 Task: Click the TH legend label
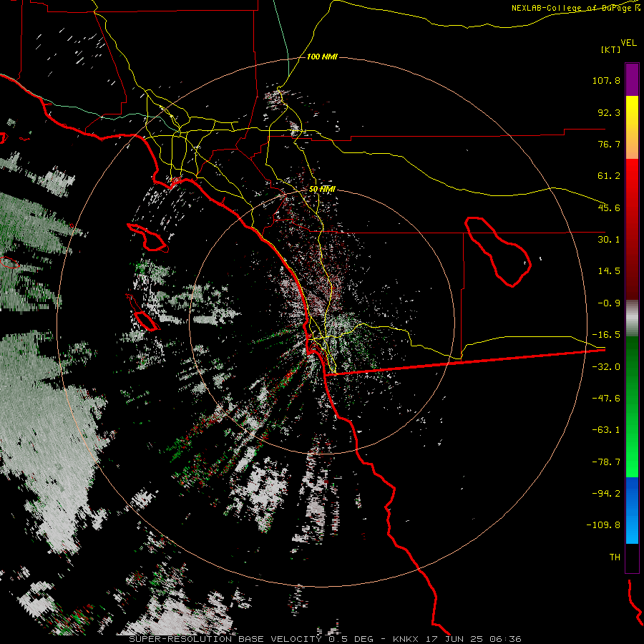coord(615,557)
